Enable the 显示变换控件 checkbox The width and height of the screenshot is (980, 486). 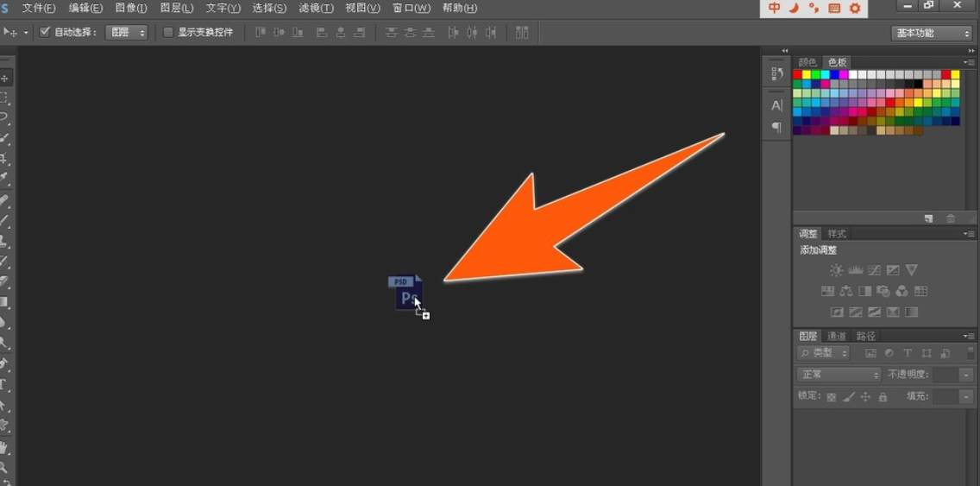click(167, 32)
